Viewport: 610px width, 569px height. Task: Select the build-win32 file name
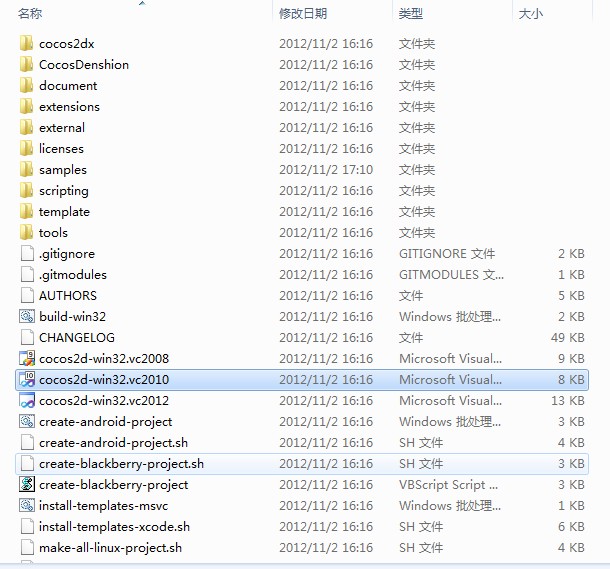72,317
